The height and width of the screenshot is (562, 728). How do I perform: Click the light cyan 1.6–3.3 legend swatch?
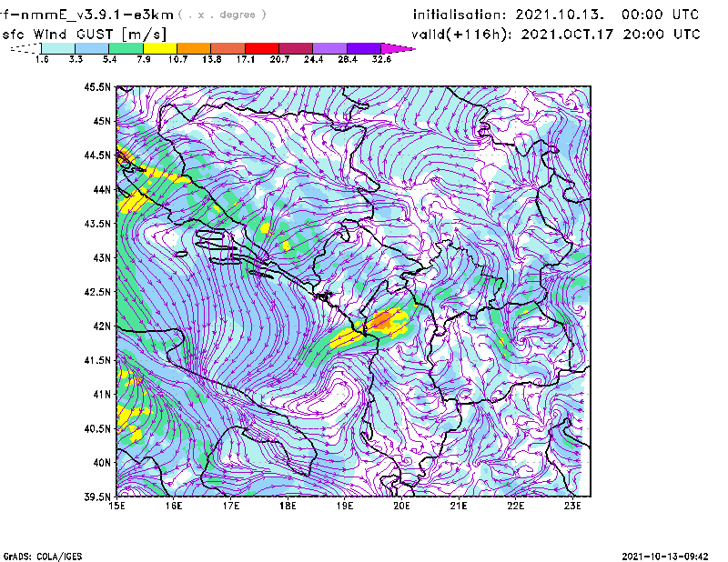[x=58, y=48]
